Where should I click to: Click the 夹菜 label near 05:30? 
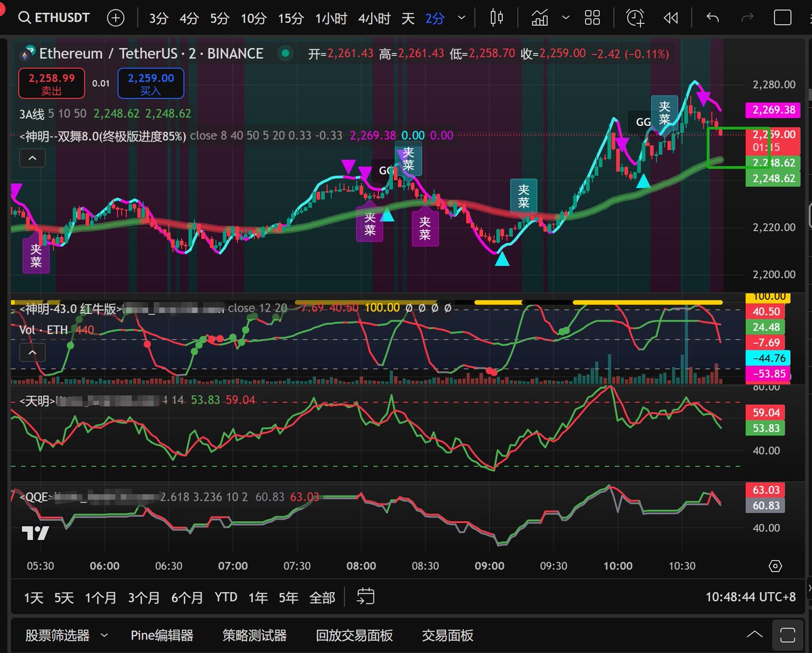pyautogui.click(x=36, y=255)
